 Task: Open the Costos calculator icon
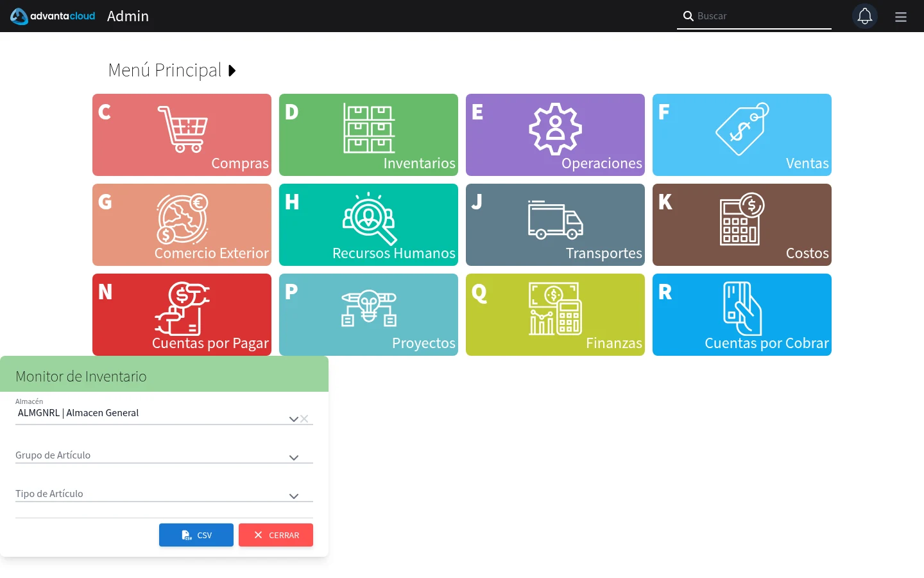(x=742, y=219)
